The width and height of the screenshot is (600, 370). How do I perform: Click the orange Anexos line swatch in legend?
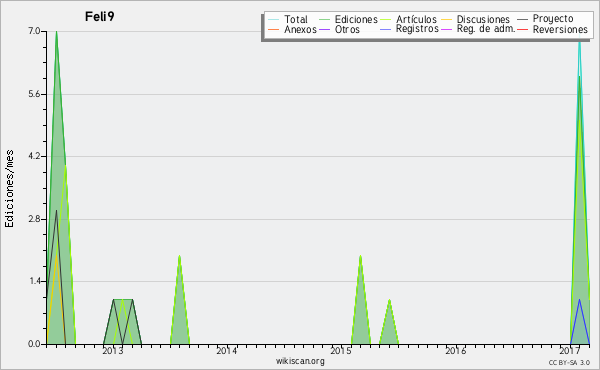pos(273,29)
